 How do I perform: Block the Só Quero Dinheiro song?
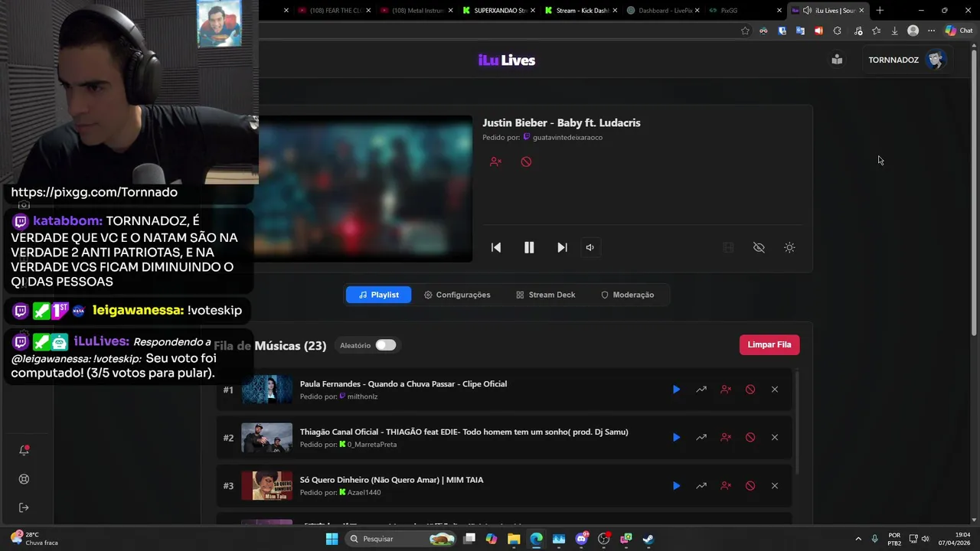[750, 486]
